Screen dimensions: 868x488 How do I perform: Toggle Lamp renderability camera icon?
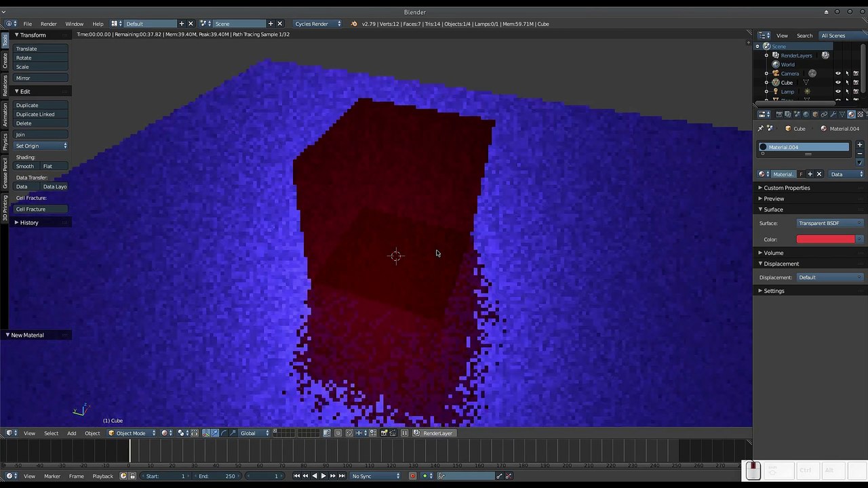tap(855, 91)
